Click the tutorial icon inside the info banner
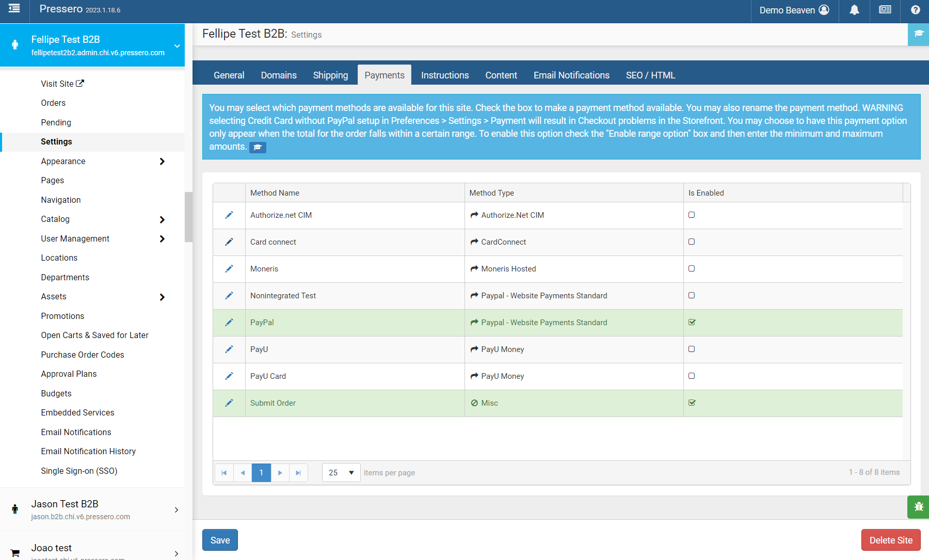 coord(258,148)
